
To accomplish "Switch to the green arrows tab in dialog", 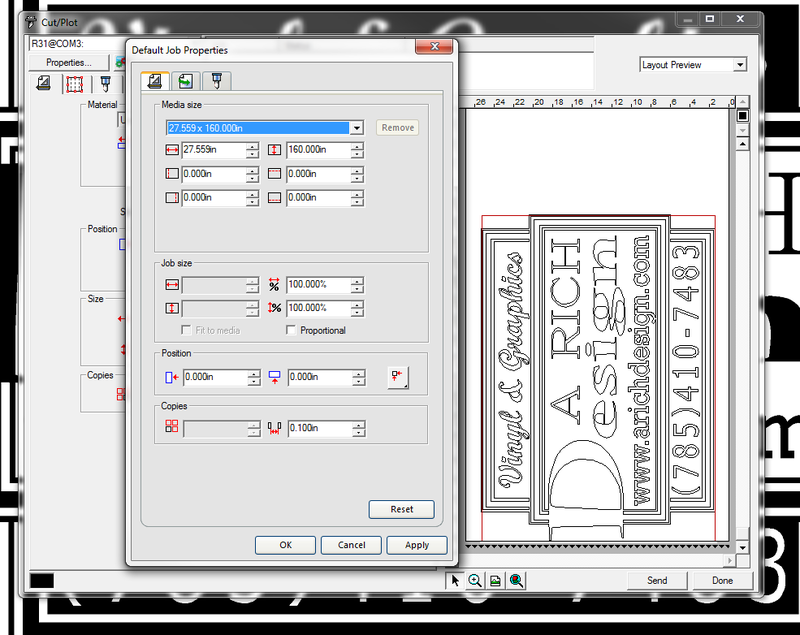I will click(185, 81).
